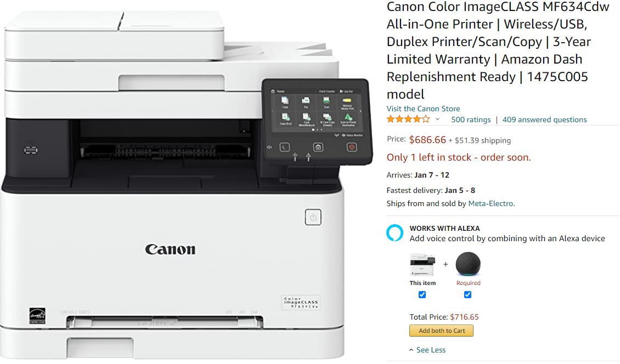
Task: Expand the star ratings dropdown arrow
Action: tap(437, 120)
